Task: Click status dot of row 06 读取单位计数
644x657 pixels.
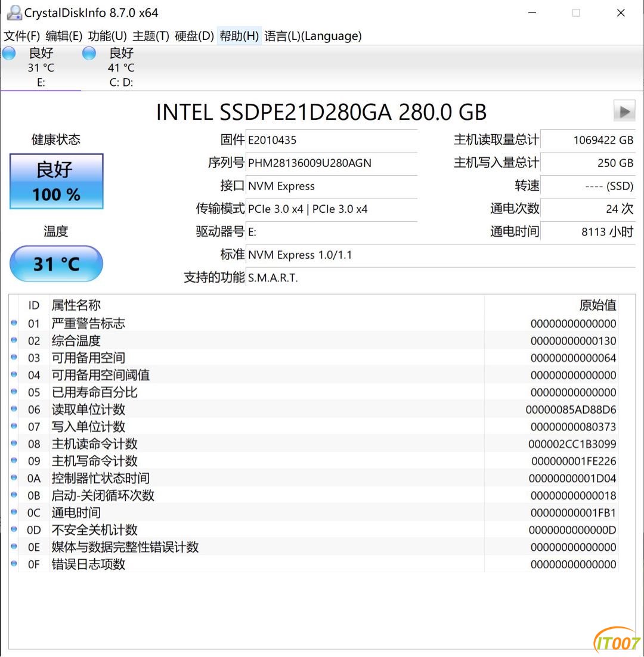Action: click(14, 408)
